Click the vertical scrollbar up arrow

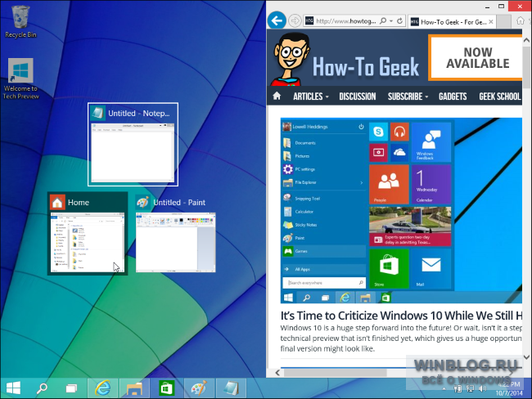pos(526,40)
